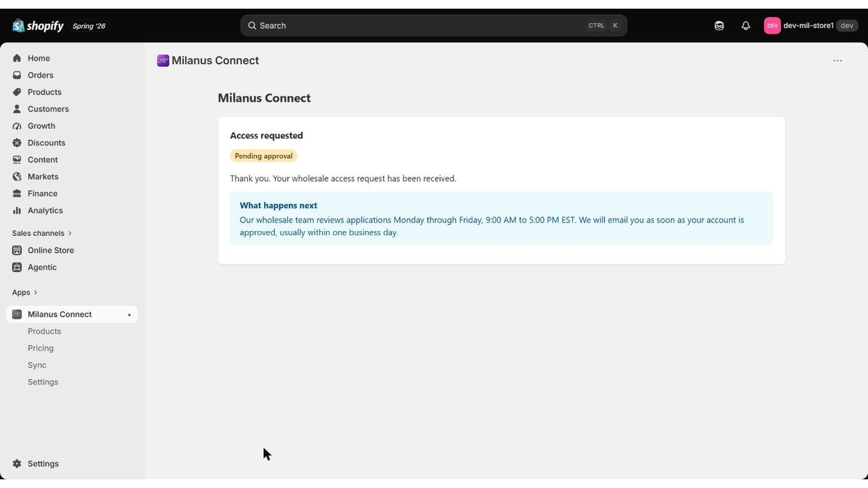The height and width of the screenshot is (488, 868).
Task: Click the Growth gauge icon
Action: tap(17, 126)
